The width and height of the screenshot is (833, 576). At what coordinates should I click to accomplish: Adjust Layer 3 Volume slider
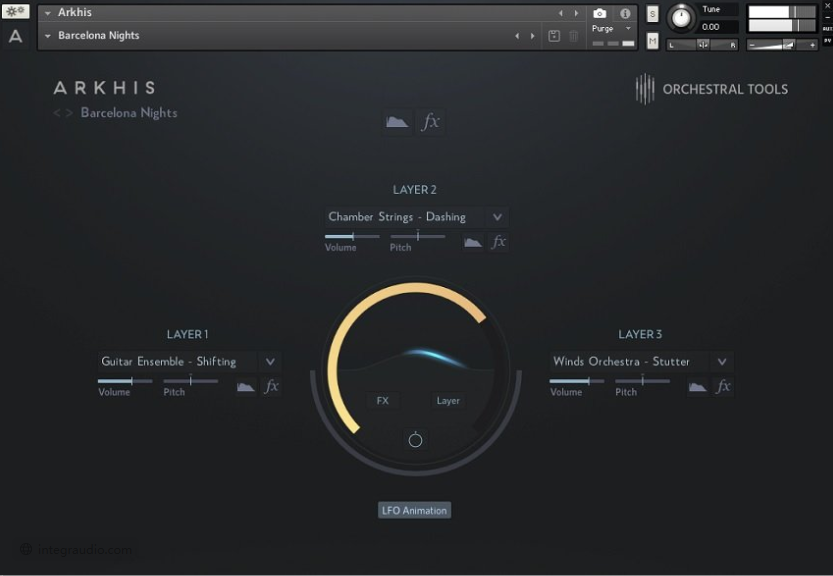577,381
